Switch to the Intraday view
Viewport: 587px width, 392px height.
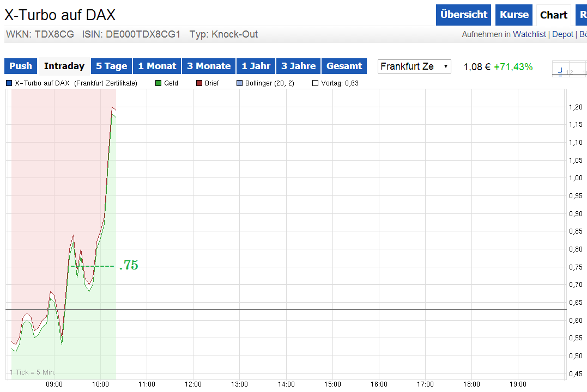[64, 66]
